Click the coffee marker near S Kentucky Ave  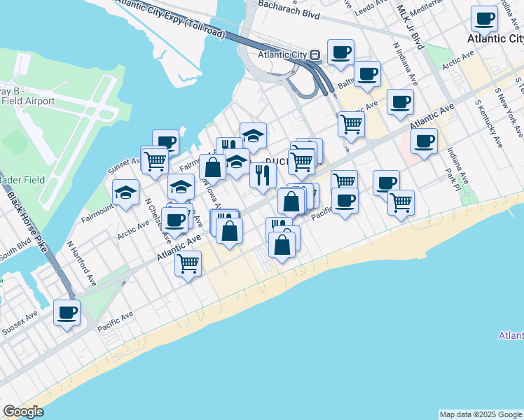coord(424,141)
